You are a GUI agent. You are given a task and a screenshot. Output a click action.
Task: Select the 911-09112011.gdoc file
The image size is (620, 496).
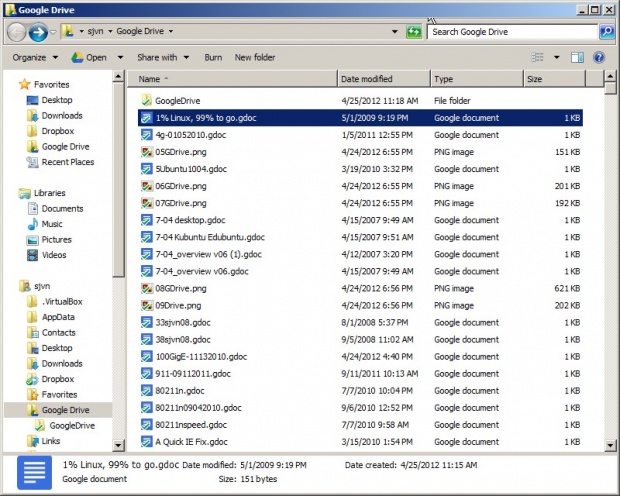point(193,374)
